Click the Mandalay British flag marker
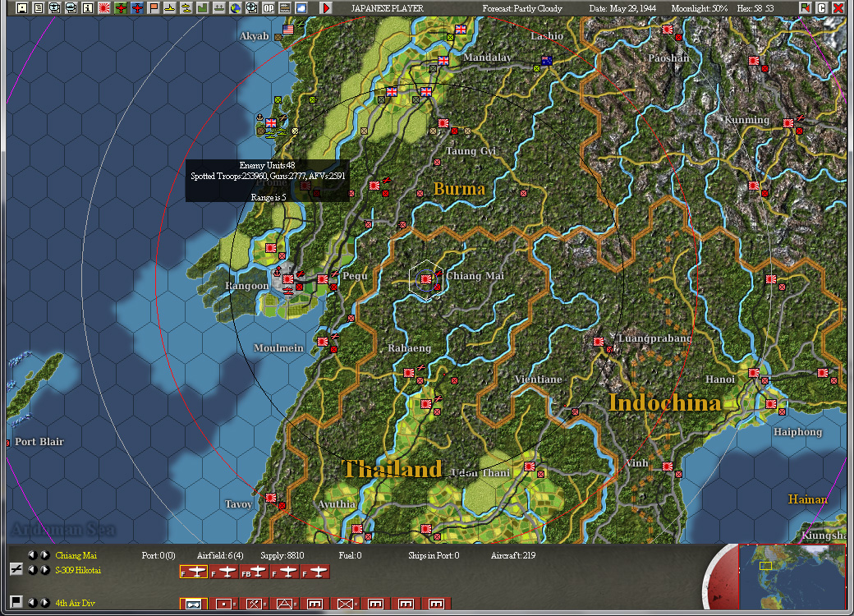854x616 pixels. (x=443, y=61)
